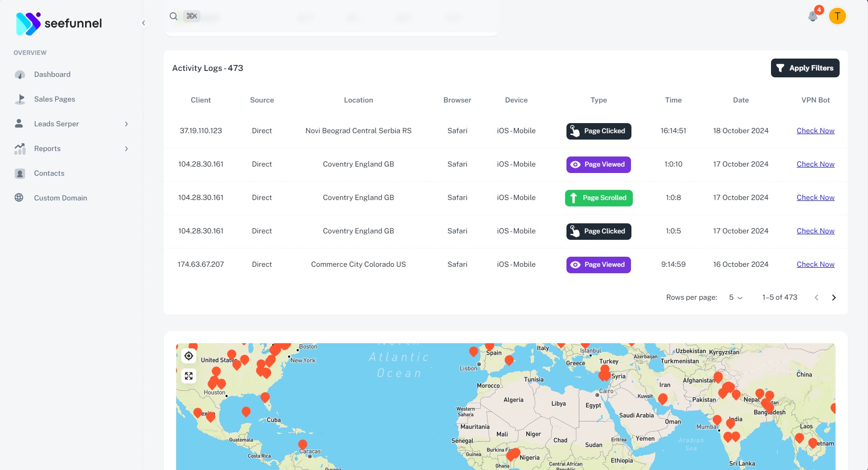
Task: Toggle map fullscreen expand icon
Action: point(189,376)
